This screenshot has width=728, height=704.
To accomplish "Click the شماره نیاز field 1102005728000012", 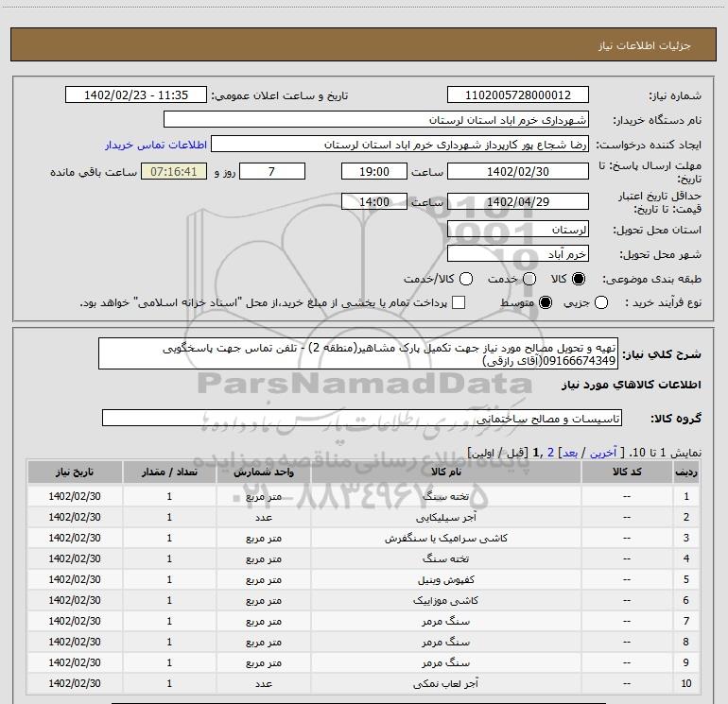I will click(518, 95).
